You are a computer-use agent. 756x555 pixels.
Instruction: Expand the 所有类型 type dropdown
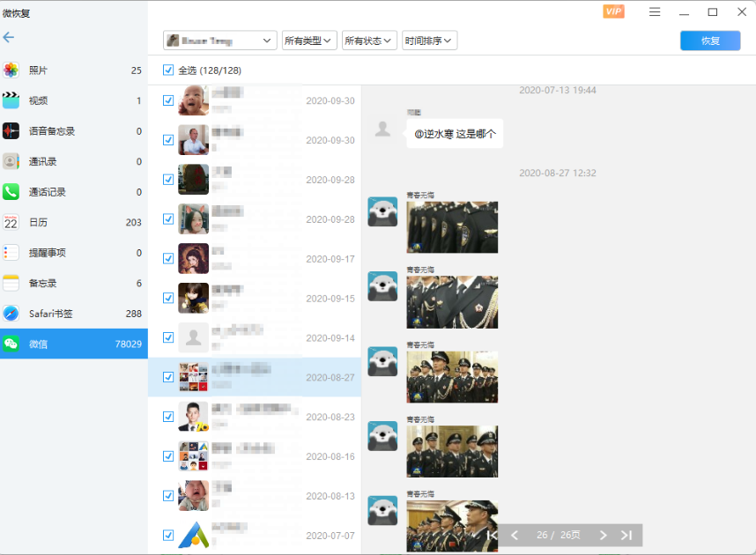tap(308, 41)
